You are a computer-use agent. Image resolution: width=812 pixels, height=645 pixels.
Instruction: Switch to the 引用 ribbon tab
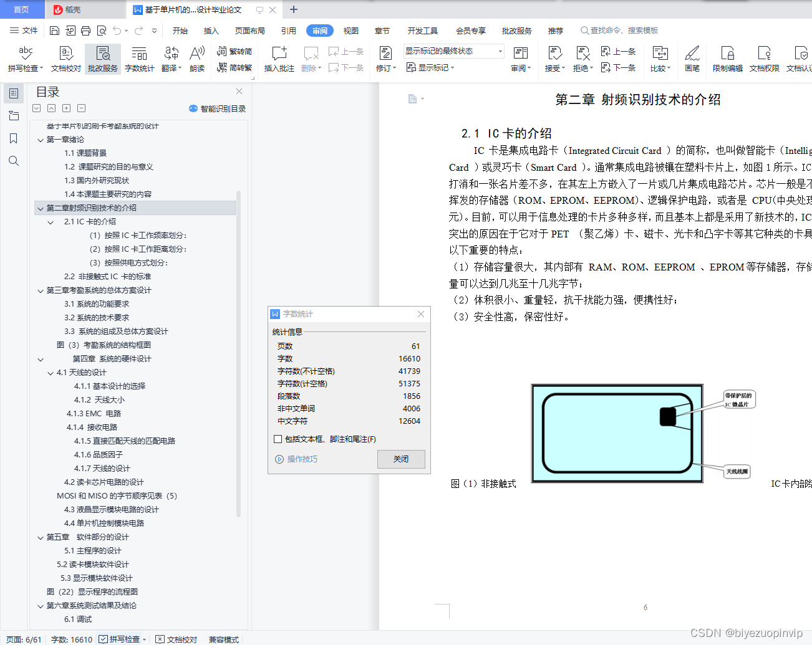tap(289, 31)
